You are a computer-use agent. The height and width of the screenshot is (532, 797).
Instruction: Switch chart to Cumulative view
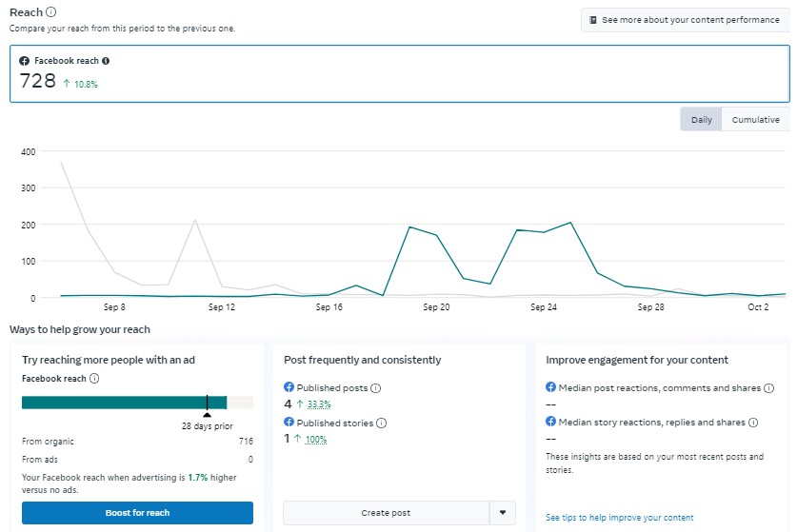756,120
